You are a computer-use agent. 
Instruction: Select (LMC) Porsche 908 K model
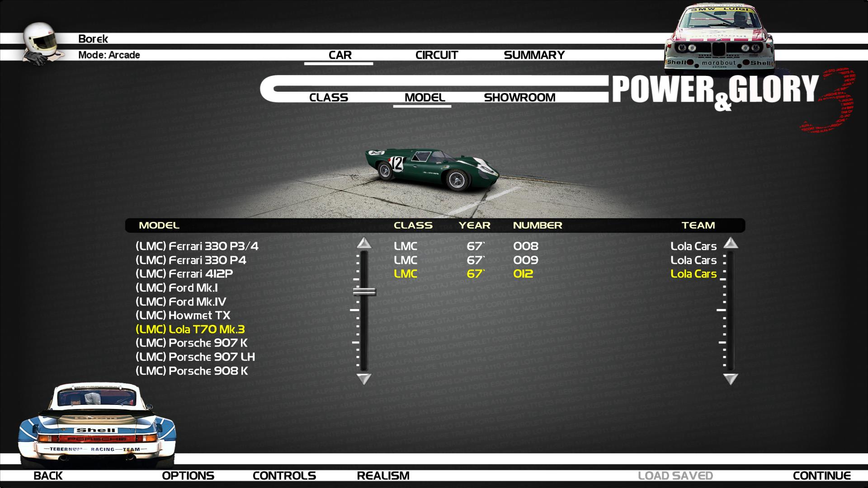click(x=192, y=371)
